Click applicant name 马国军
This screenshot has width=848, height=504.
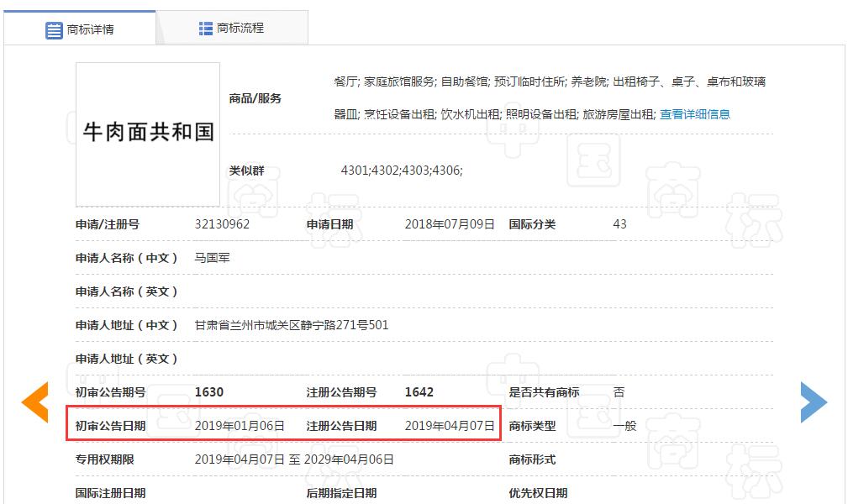click(212, 258)
